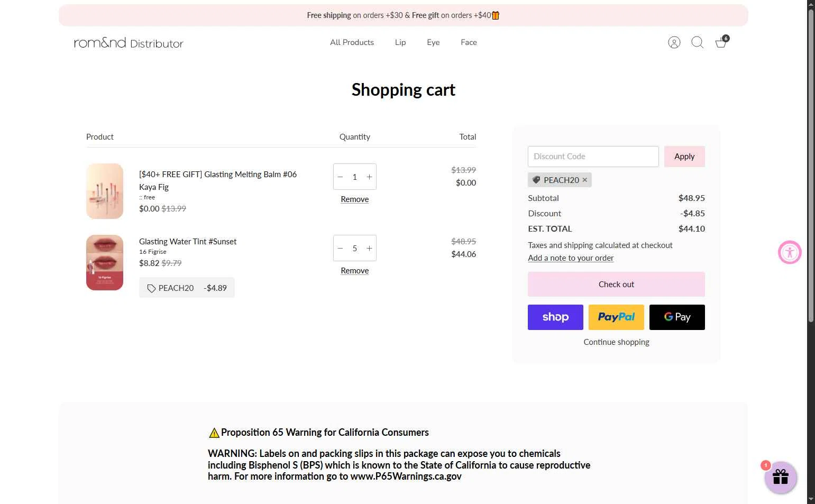815x504 pixels.
Task: Continue shopping link
Action: point(616,342)
